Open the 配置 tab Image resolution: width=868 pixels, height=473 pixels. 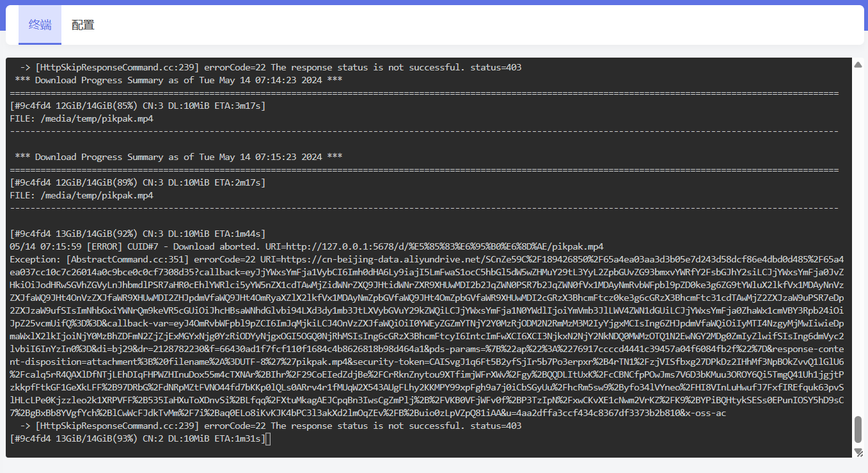pyautogui.click(x=83, y=25)
